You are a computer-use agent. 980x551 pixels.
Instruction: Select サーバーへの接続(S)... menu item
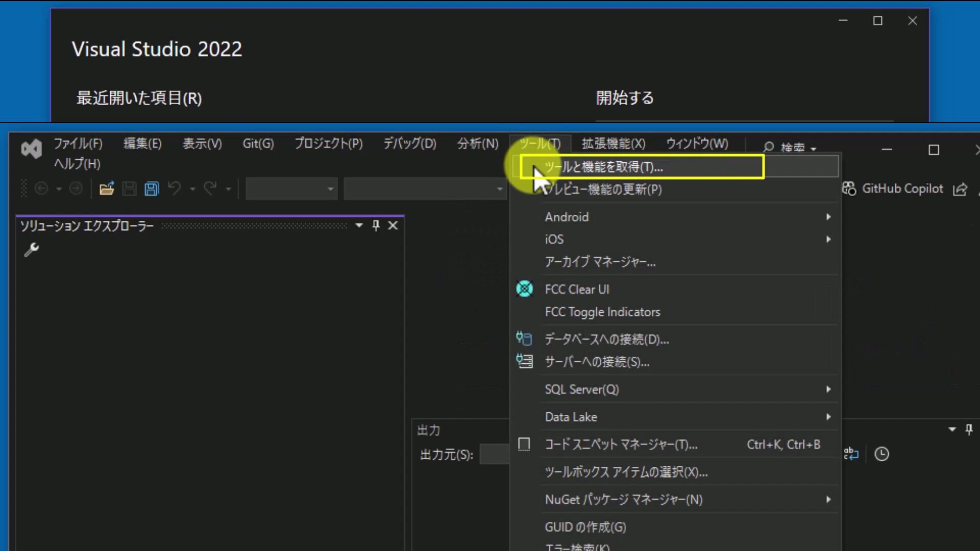[x=675, y=362]
